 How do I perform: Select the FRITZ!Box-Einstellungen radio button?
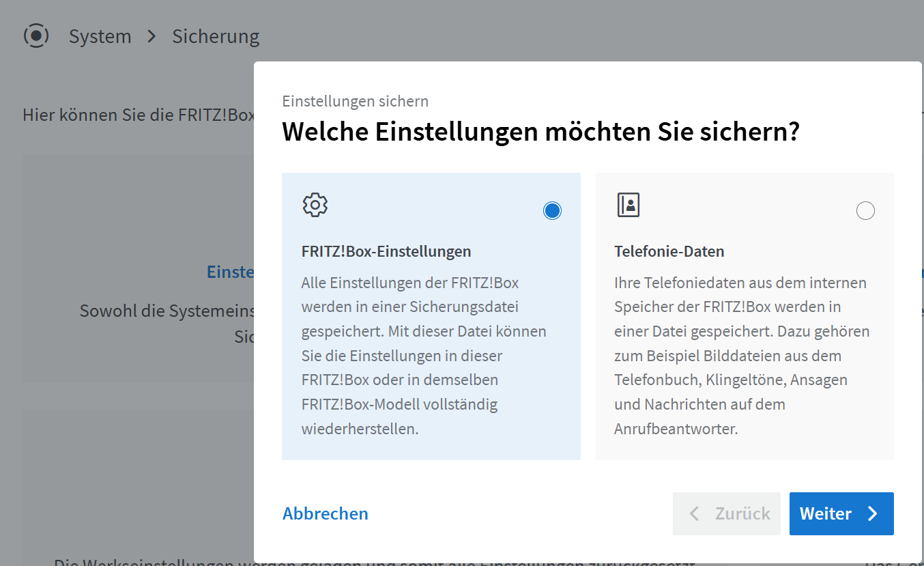(552, 211)
